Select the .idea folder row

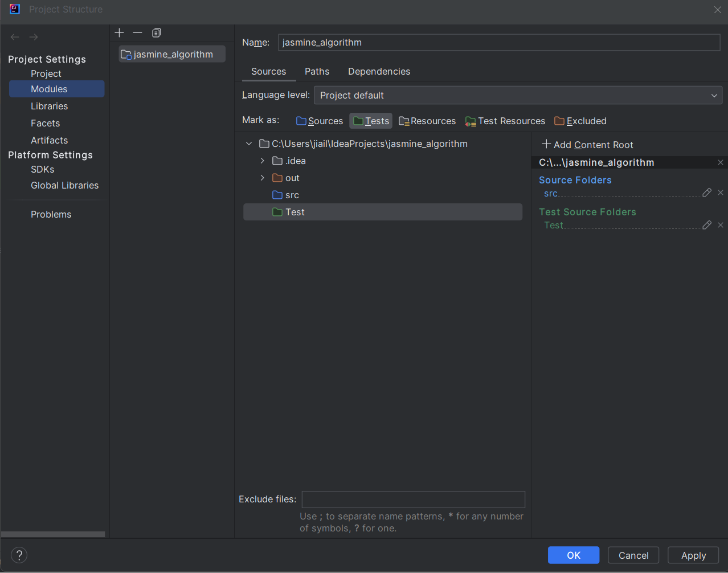coord(383,161)
